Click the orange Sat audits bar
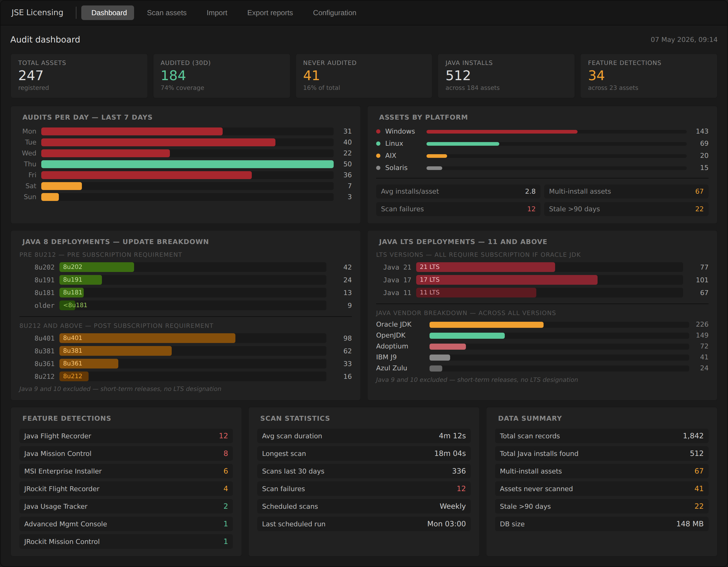The image size is (728, 567). coord(62,186)
